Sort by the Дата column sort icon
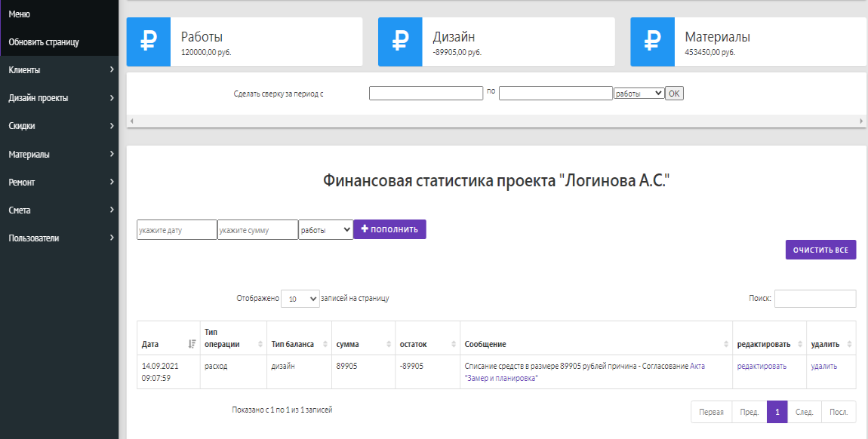Viewport: 868px width, 439px height. tap(192, 344)
